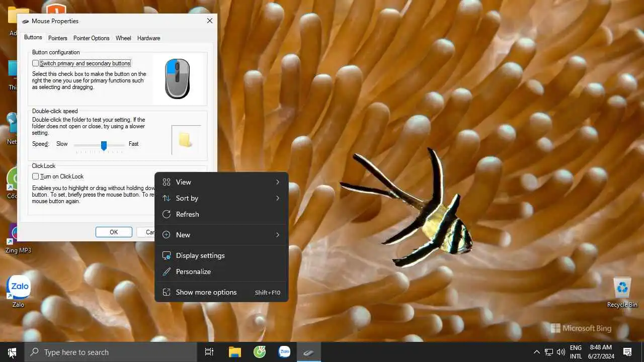Open the Windows Start menu
644x362 pixels.
coord(12,352)
